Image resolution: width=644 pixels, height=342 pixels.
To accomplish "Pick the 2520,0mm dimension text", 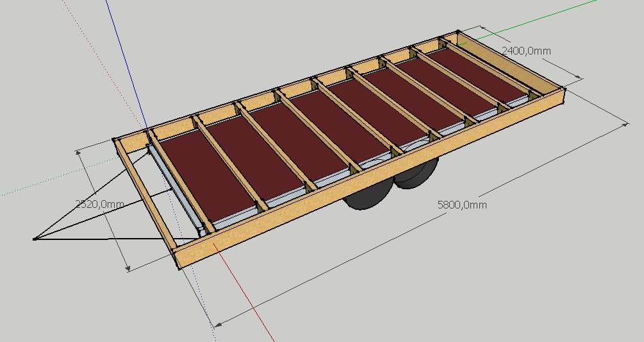I will pos(99,204).
